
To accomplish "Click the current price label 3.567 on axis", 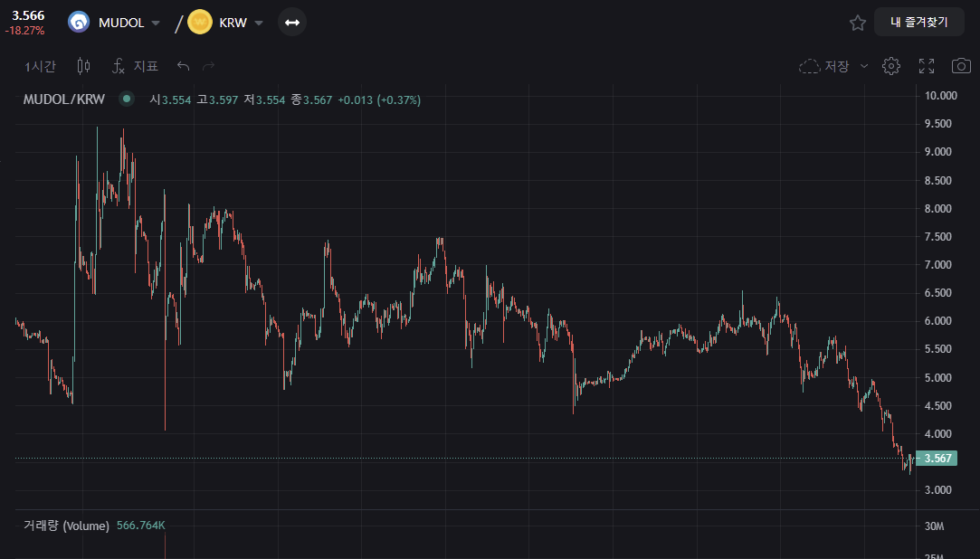I will tap(936, 459).
